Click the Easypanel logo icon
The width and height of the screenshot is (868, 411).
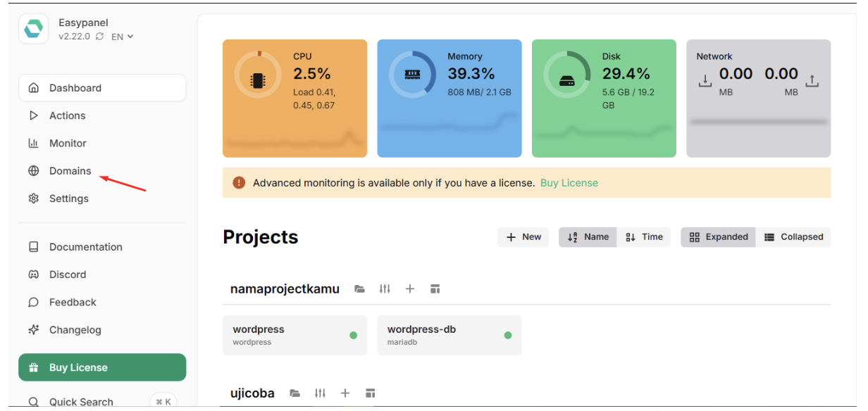pyautogui.click(x=33, y=29)
